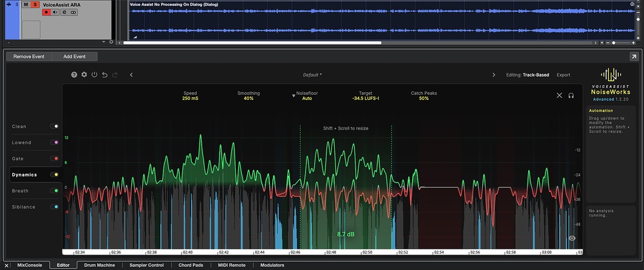Image resolution: width=644 pixels, height=270 pixels.
Task: Open channel settings e button
Action: pyautogui.click(x=64, y=13)
